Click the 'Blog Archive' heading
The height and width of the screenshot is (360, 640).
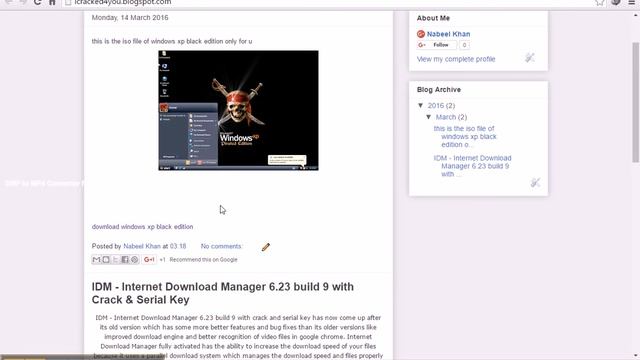click(x=439, y=89)
